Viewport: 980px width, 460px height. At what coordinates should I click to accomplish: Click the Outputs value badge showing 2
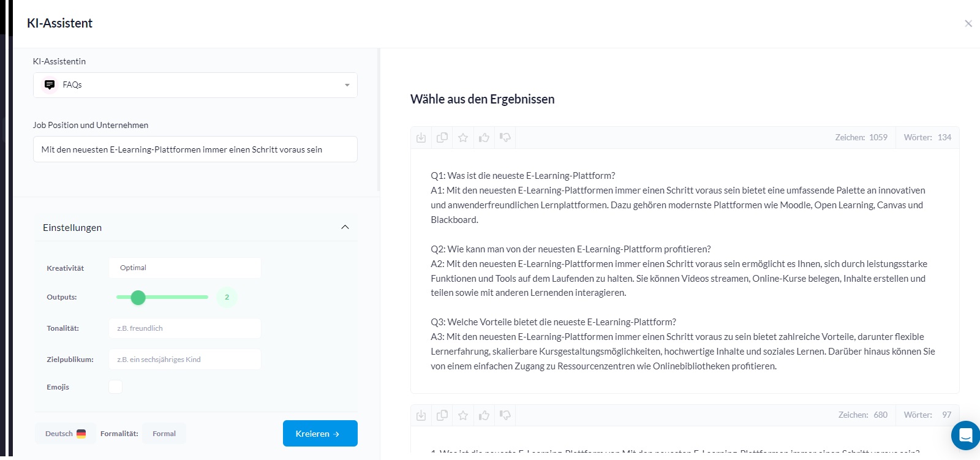[x=227, y=297]
